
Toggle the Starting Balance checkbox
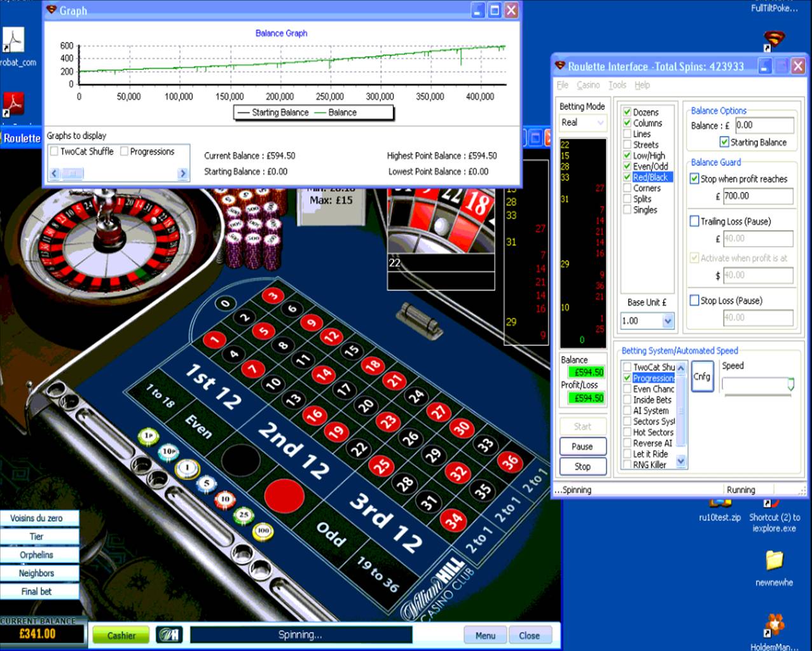[724, 142]
